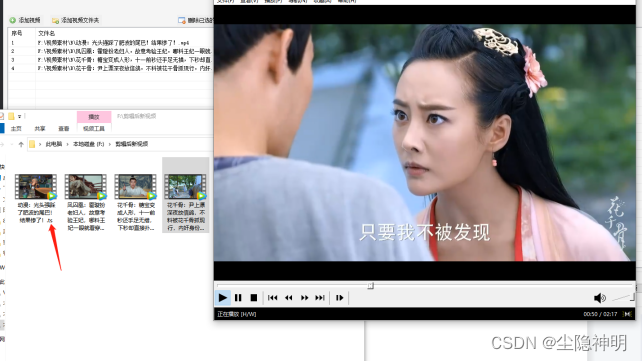Open the quick access toolbar dropdown in Explorer

[x=19, y=117]
